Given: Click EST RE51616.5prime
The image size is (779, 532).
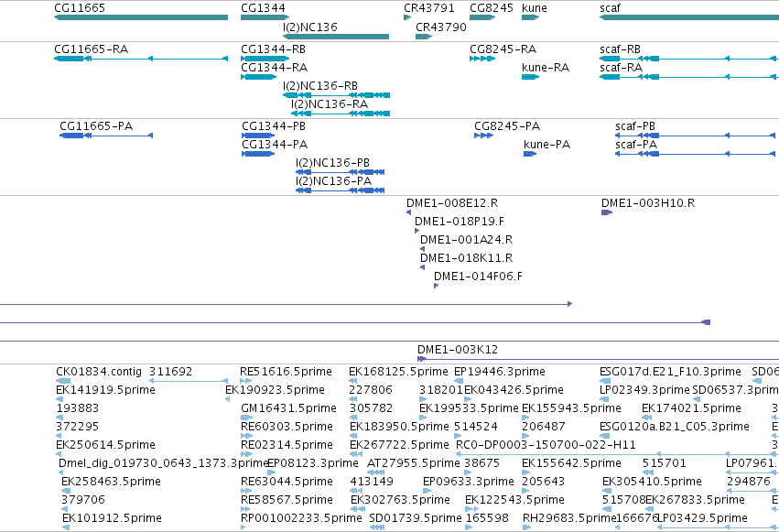Looking at the screenshot, I should click(246, 381).
